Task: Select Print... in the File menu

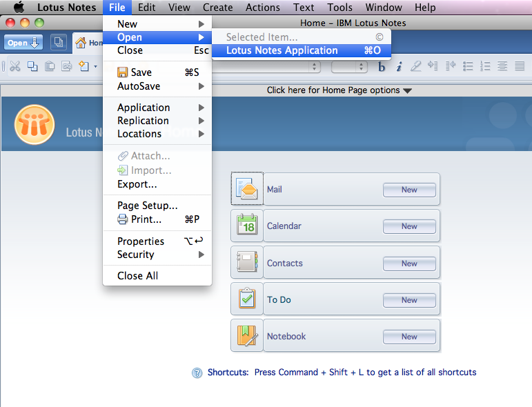Action: pos(157,219)
